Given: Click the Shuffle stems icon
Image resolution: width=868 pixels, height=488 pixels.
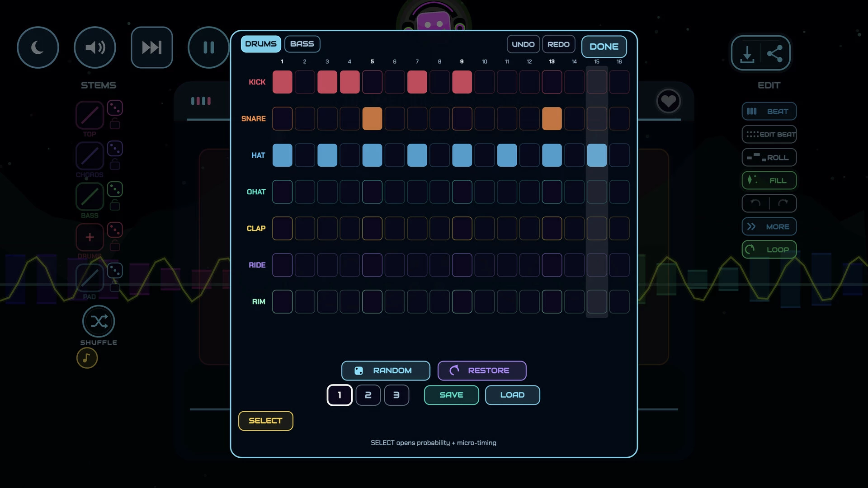Looking at the screenshot, I should click(x=99, y=322).
